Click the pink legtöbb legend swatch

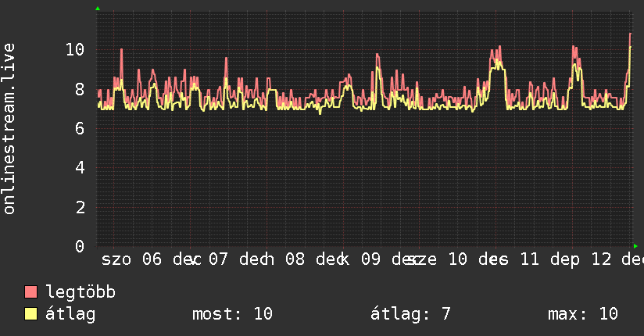pos(30,291)
